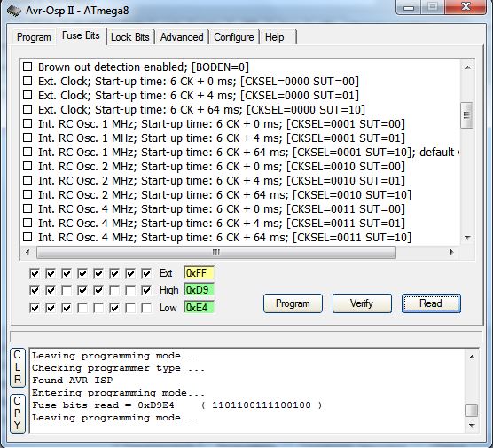The image size is (493, 448).
Task: Tick Int. RC Osc. 1 MHz SUT=01 checkbox
Action: 27,138
